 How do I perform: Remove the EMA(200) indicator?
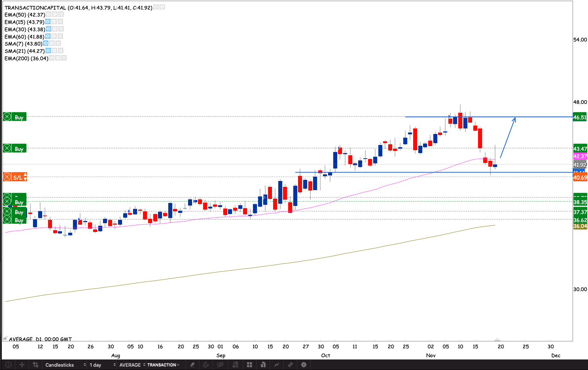click(x=64, y=58)
